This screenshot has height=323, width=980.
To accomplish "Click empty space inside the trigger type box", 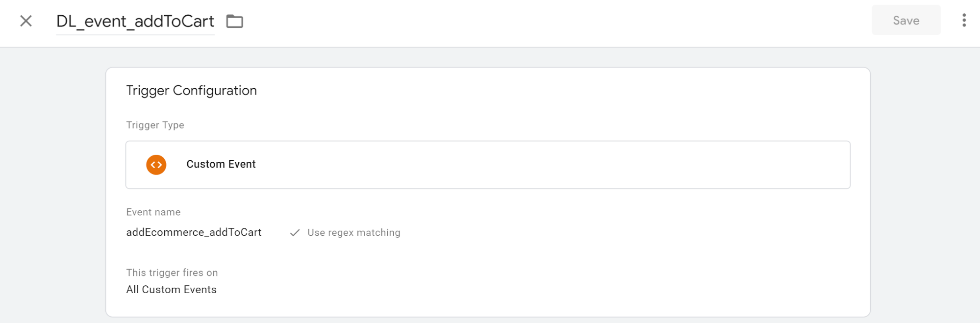I will pos(539,165).
